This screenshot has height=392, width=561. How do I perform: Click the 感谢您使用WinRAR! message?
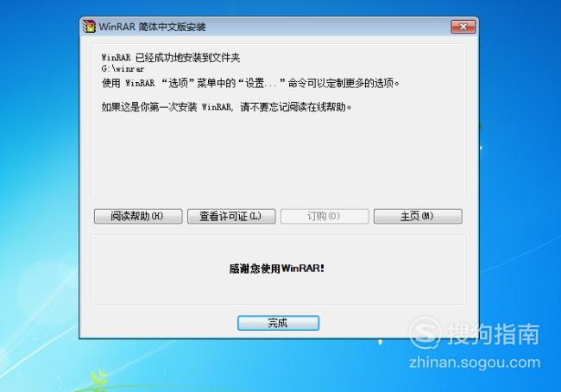(276, 269)
